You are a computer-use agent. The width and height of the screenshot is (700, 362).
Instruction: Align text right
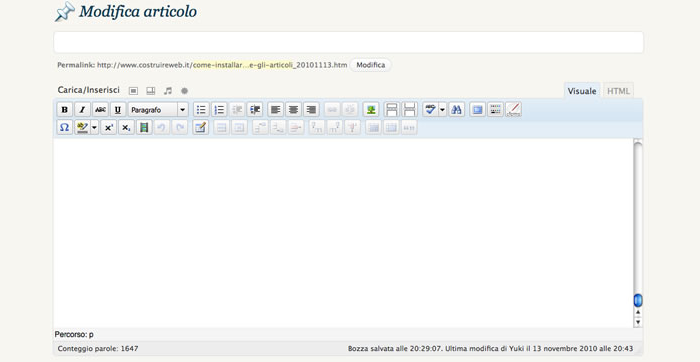pos(311,109)
